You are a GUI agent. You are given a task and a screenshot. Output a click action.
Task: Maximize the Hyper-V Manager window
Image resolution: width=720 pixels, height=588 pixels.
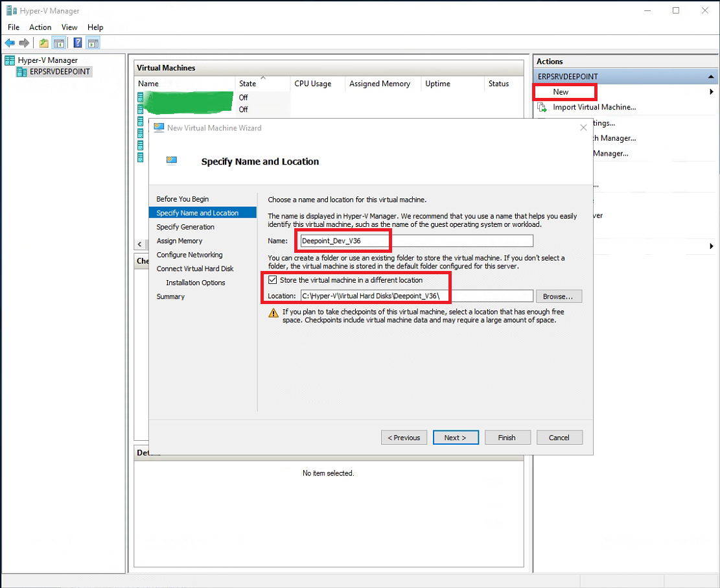[x=676, y=10]
